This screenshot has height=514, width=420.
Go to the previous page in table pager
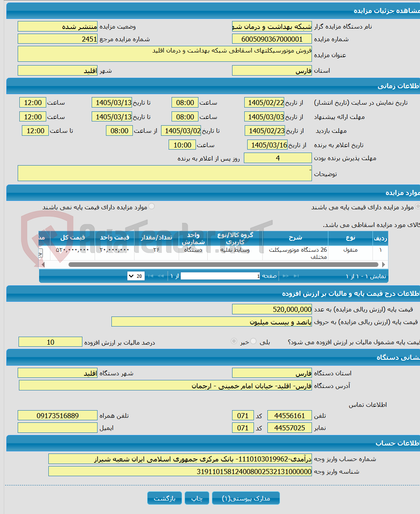[x=285, y=276]
